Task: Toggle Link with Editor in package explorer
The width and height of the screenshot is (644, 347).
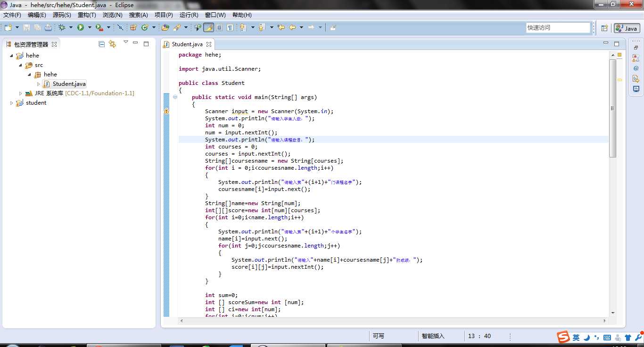Action: [112, 44]
